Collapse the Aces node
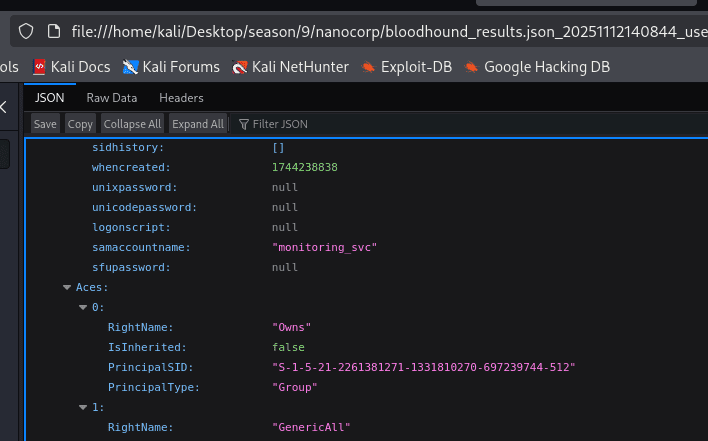Viewport: 708px width, 441px height. pyautogui.click(x=68, y=288)
